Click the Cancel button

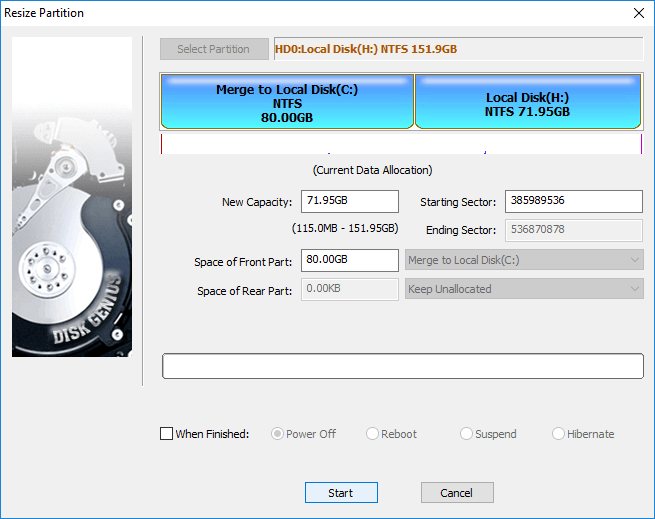click(x=457, y=492)
